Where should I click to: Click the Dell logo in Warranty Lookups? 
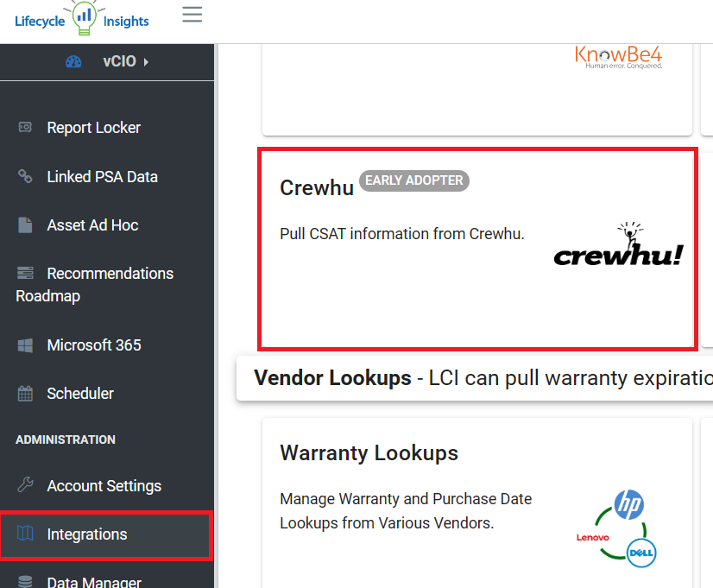[641, 553]
